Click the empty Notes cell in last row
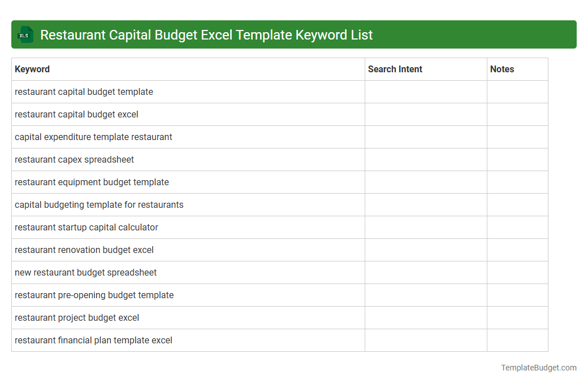The width and height of the screenshot is (588, 384). tap(517, 340)
